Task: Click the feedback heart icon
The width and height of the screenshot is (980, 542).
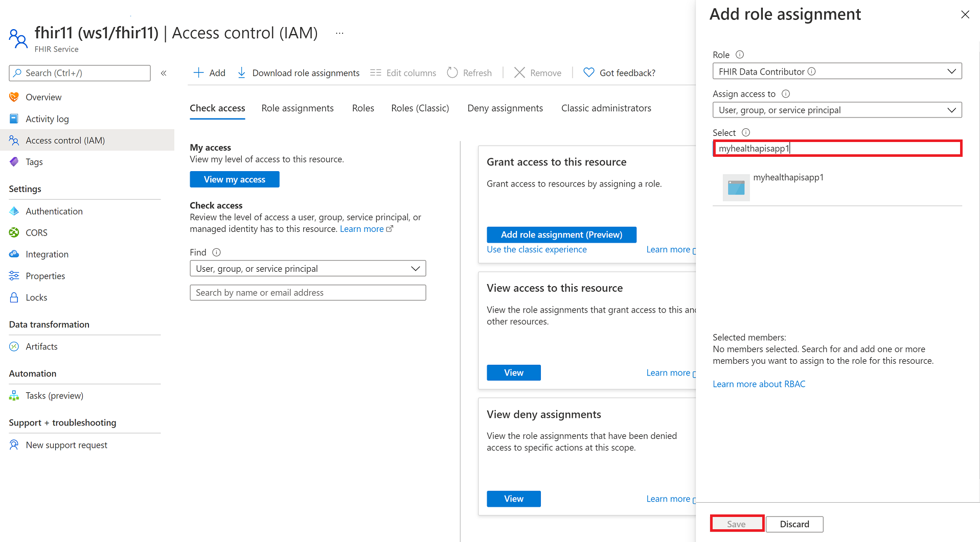Action: (589, 73)
